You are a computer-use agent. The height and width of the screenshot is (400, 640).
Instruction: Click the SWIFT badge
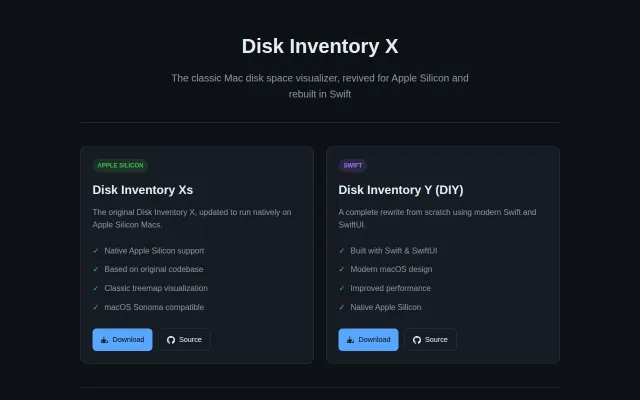[353, 165]
